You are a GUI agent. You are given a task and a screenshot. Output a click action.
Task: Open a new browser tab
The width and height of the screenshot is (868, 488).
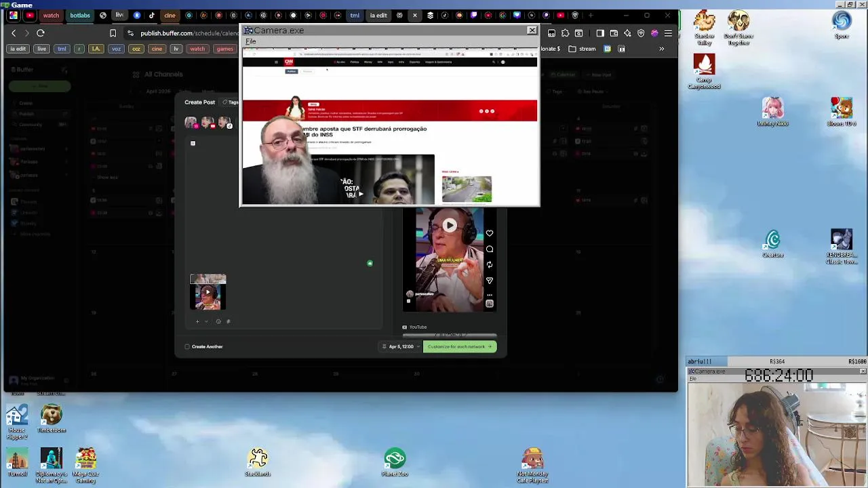click(x=591, y=15)
